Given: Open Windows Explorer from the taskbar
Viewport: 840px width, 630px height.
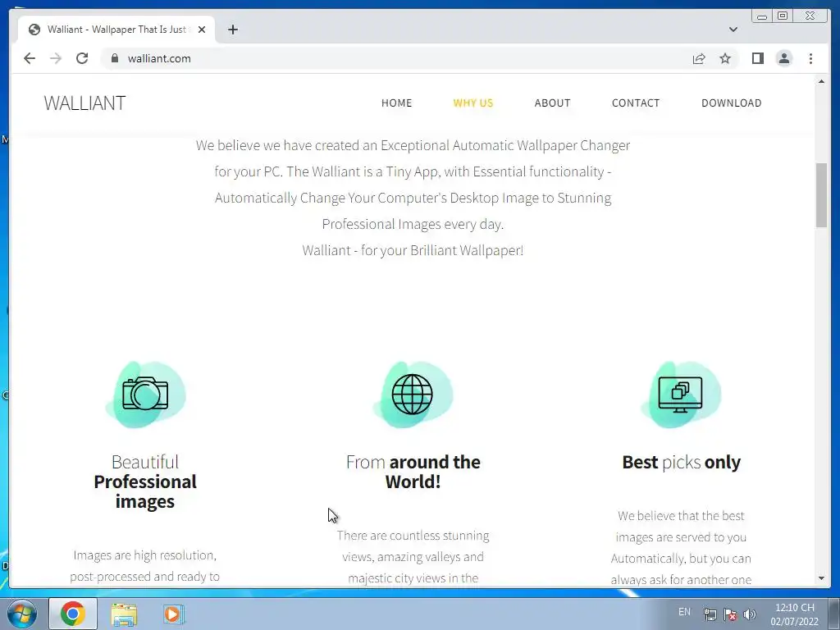Looking at the screenshot, I should click(124, 614).
